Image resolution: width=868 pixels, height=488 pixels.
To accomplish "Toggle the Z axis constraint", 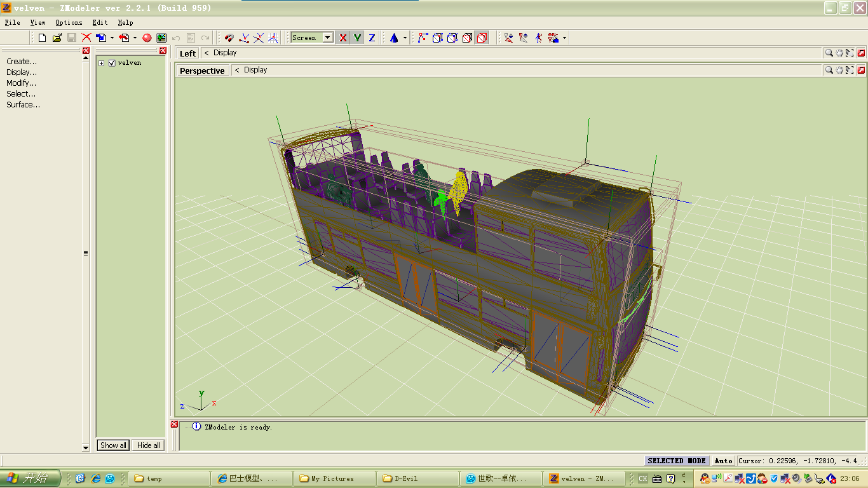I will (372, 38).
